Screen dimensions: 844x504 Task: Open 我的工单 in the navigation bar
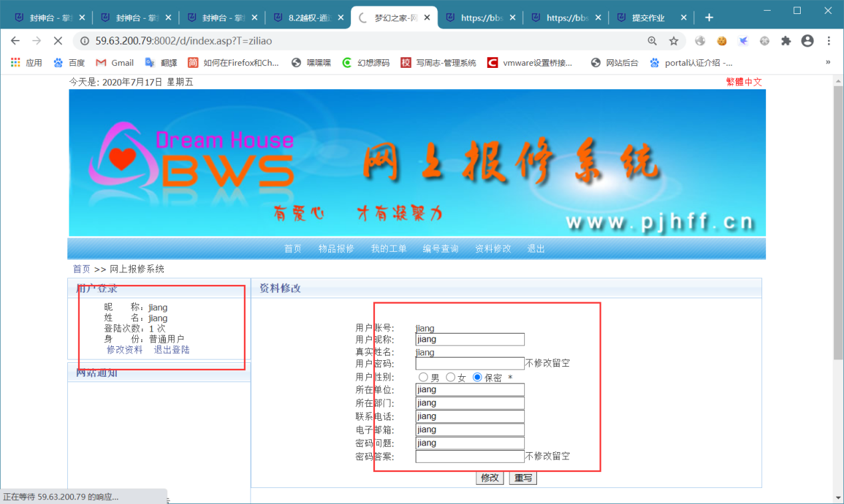(389, 248)
